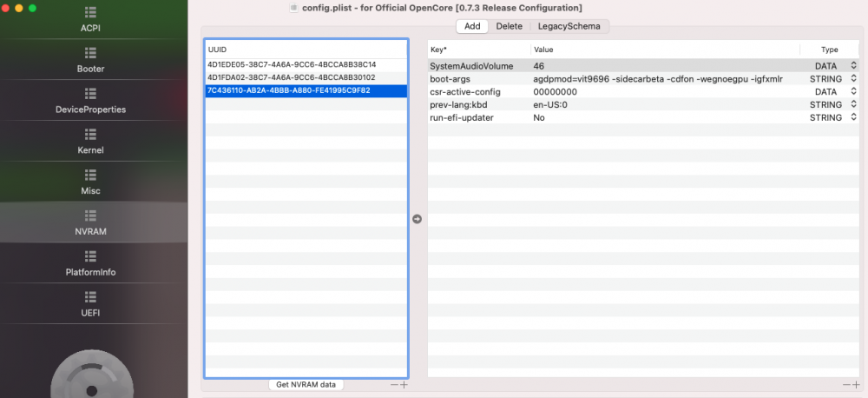The height and width of the screenshot is (398, 868).
Task: Close the window with the red button
Action: click(5, 9)
